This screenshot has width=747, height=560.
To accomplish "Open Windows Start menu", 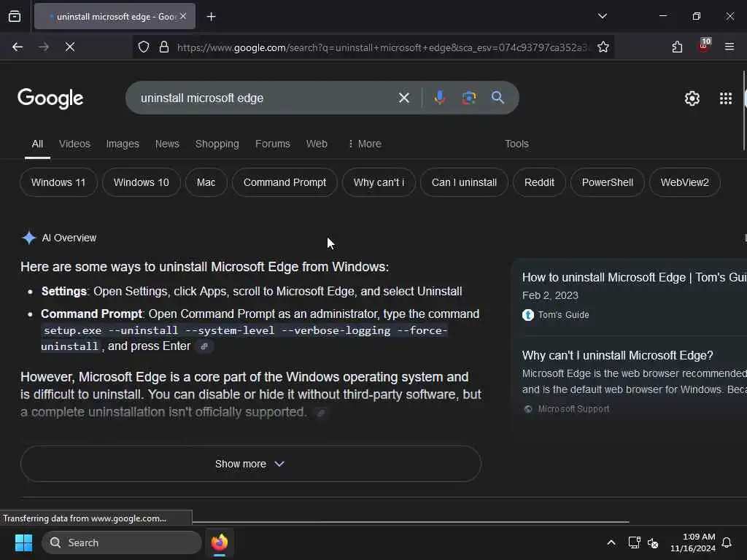I will point(23,542).
